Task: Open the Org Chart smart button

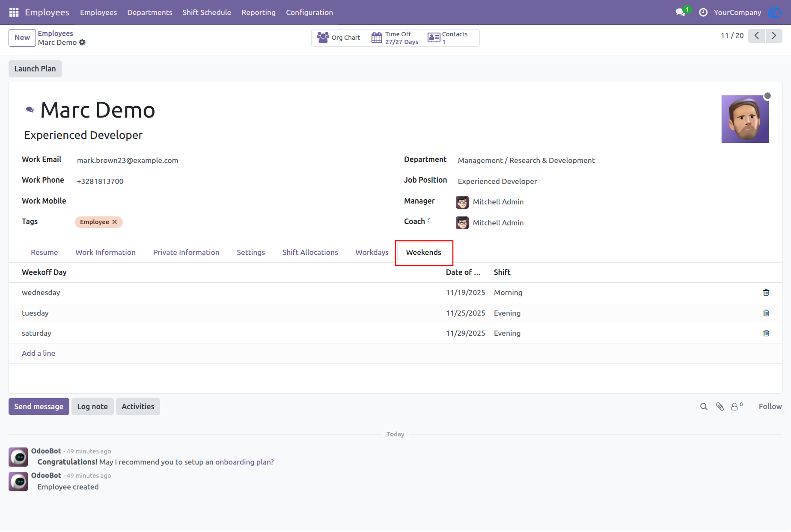Action: coord(339,38)
